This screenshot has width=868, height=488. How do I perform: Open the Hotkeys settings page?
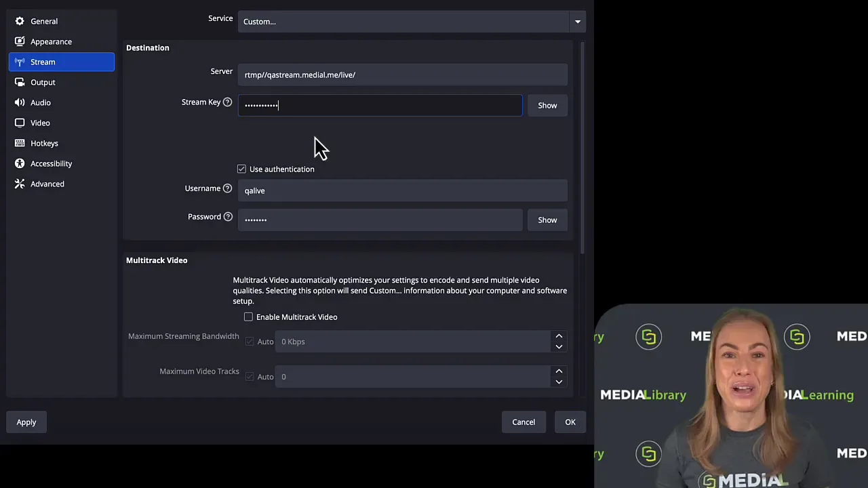(62, 143)
